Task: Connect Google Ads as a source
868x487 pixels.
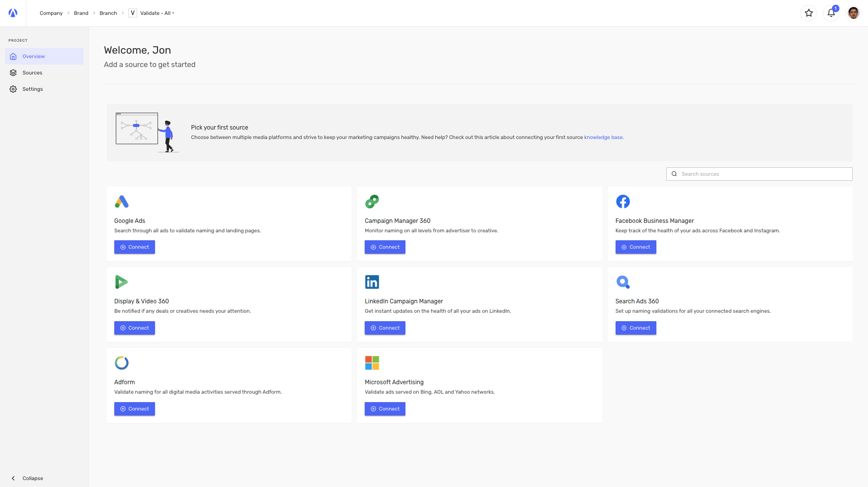Action: 134,247
